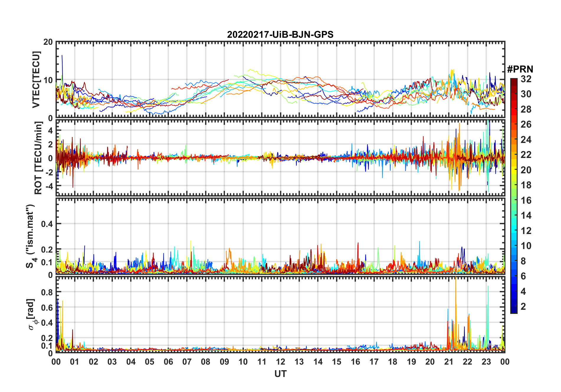The height and width of the screenshot is (392, 561).
Task: Click x-axis tick label 06
Action: 168,362
